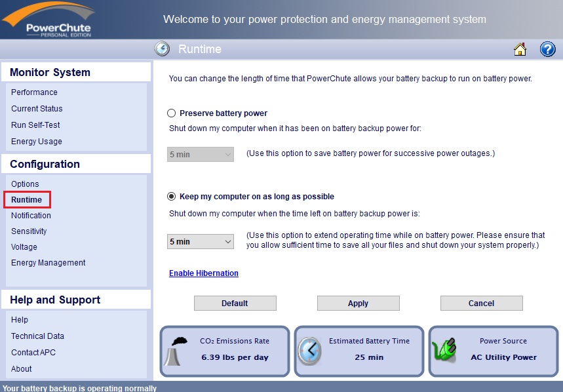
Task: Click the Apply button
Action: [359, 304]
